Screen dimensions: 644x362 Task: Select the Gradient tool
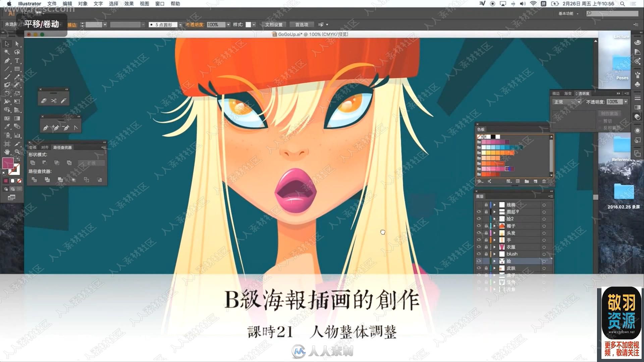pos(17,118)
